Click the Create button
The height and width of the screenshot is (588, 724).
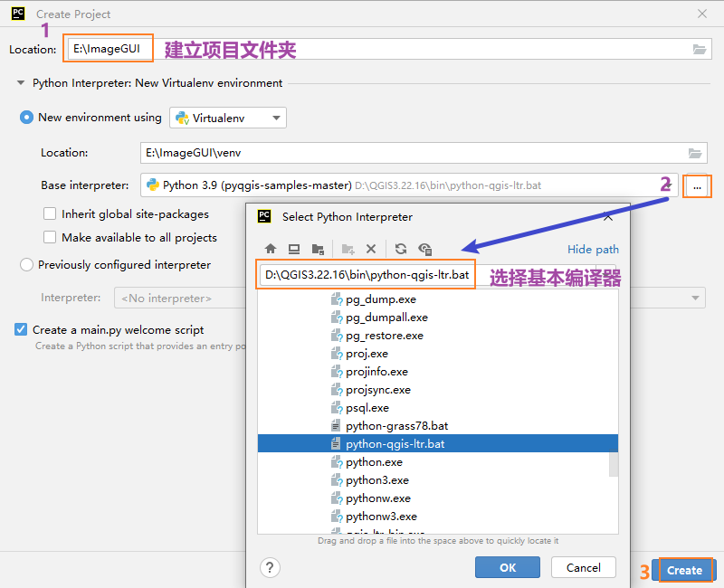tap(685, 570)
